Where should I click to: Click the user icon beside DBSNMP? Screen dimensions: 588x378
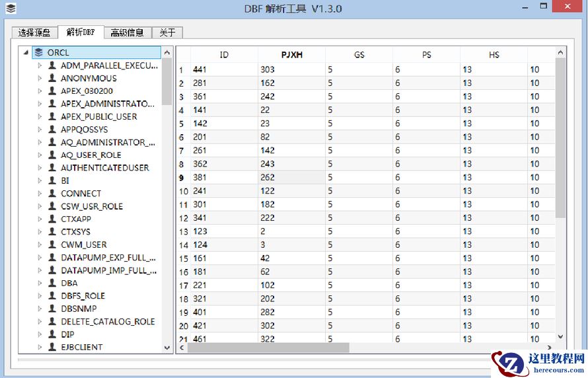click(52, 309)
